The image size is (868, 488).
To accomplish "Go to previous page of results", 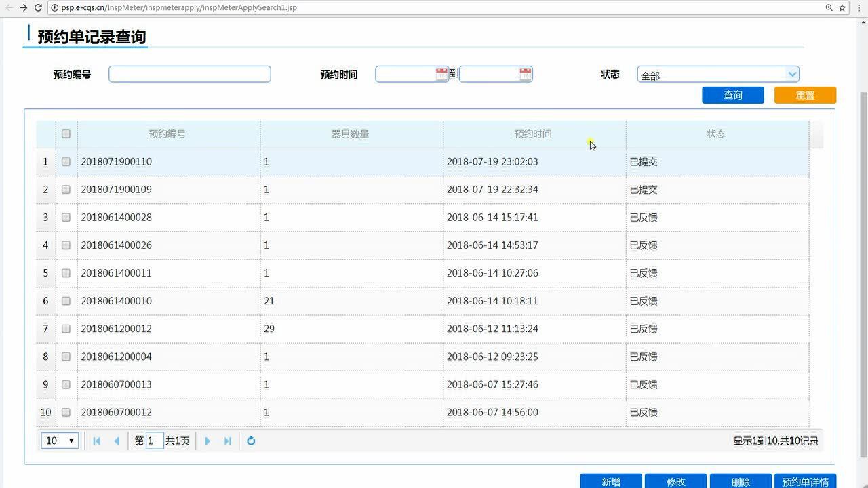I will click(117, 441).
